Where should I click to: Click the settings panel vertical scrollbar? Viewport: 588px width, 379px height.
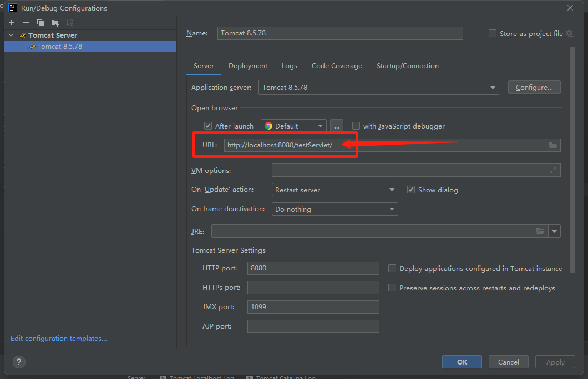click(572, 160)
